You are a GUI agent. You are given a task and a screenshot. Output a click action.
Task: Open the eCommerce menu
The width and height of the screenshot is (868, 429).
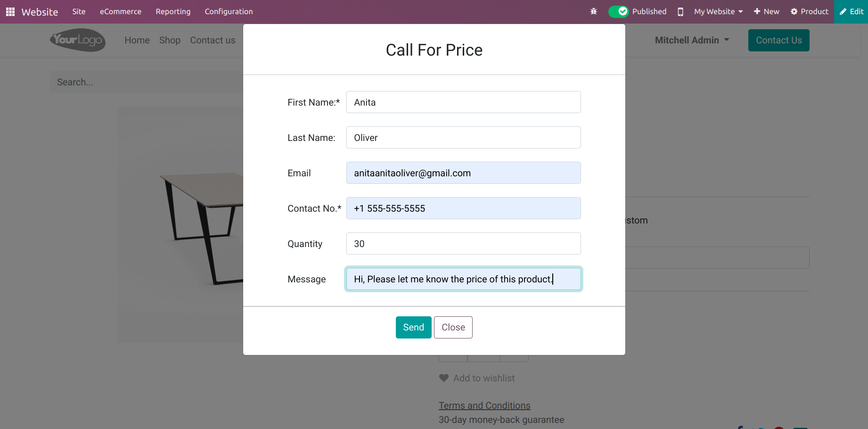(x=121, y=12)
